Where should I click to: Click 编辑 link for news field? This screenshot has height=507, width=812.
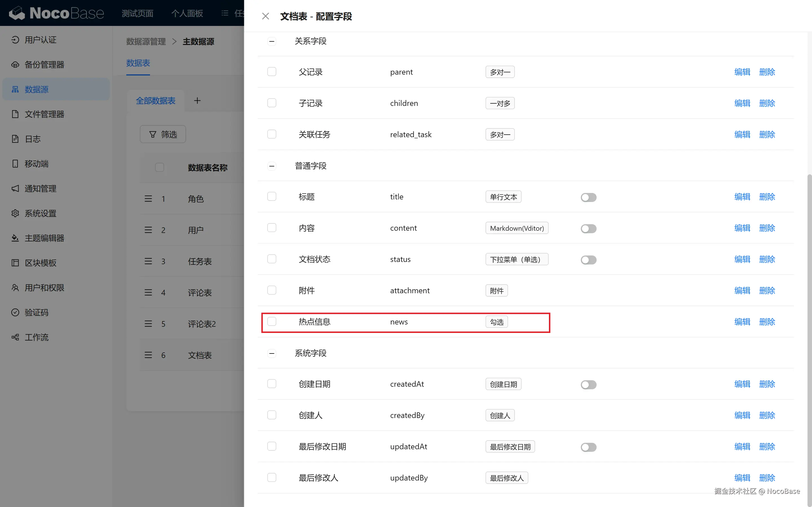click(742, 322)
